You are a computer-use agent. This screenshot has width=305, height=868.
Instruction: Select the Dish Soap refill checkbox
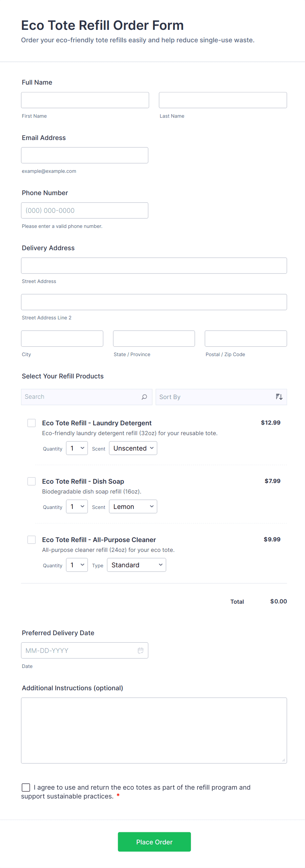[x=32, y=481]
